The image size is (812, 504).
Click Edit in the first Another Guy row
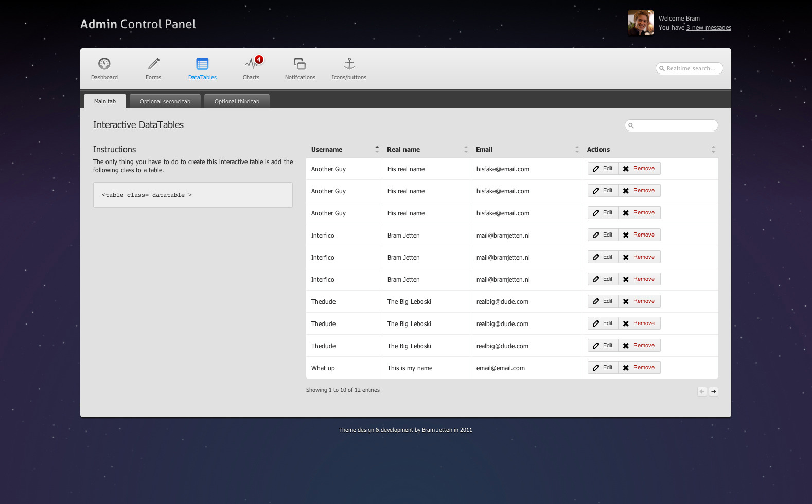[x=603, y=169]
